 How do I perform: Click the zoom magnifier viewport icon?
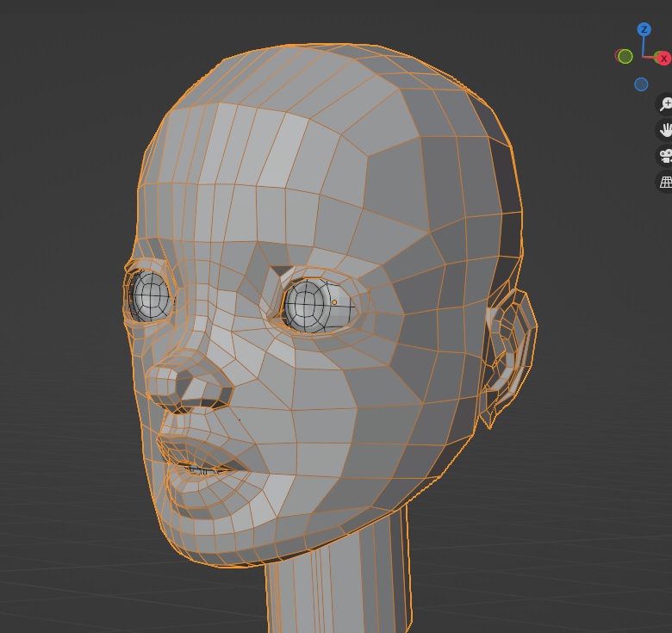click(665, 104)
